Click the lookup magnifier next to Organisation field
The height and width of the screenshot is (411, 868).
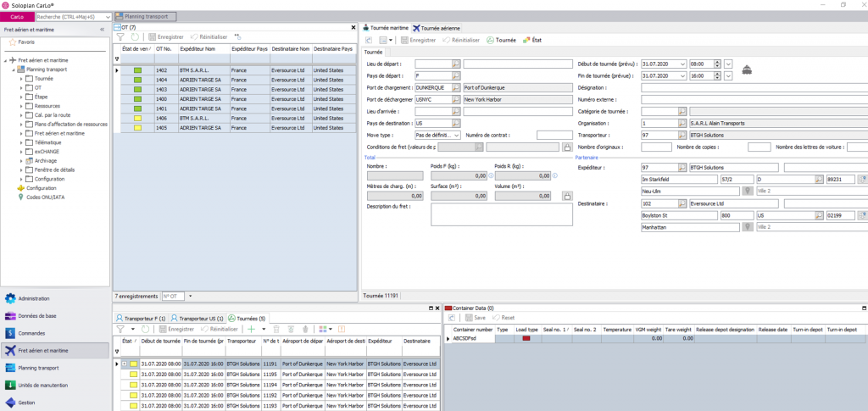[x=682, y=124]
